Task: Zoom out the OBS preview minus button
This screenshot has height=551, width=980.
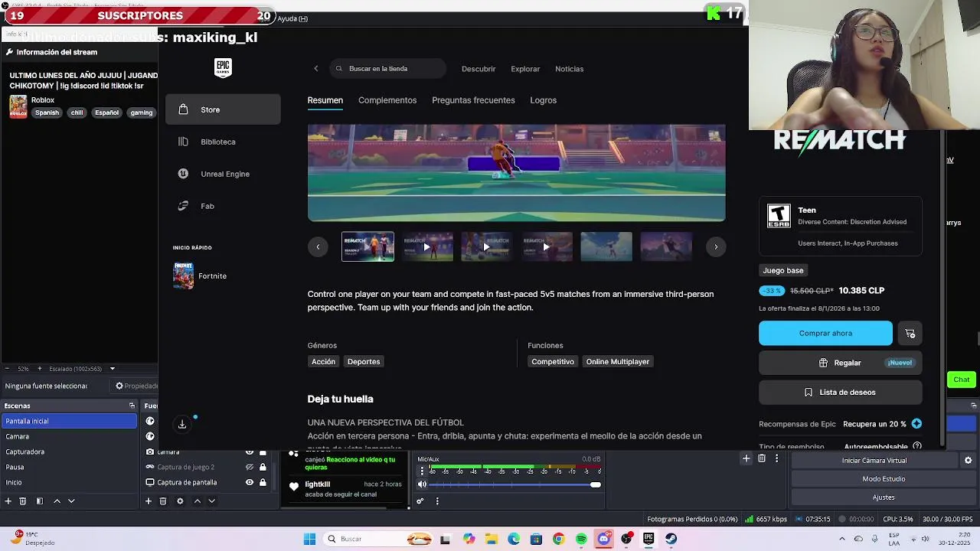Action: [8, 369]
